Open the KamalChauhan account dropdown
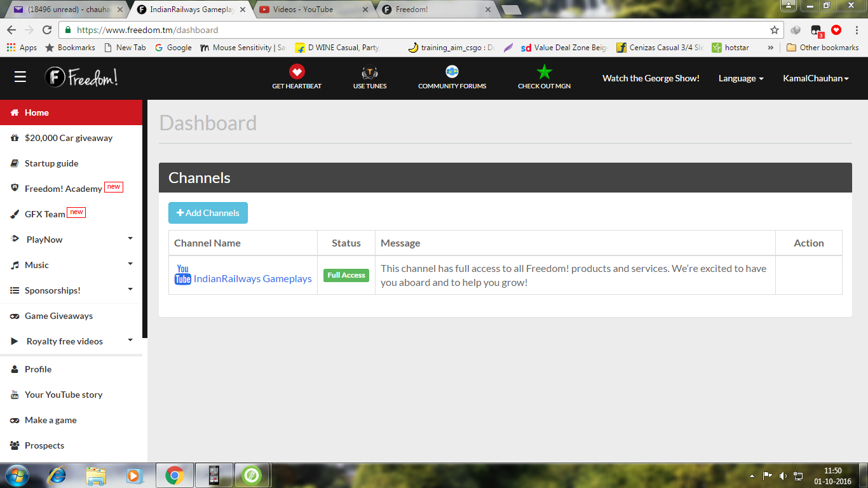This screenshot has width=868, height=488. pyautogui.click(x=816, y=78)
